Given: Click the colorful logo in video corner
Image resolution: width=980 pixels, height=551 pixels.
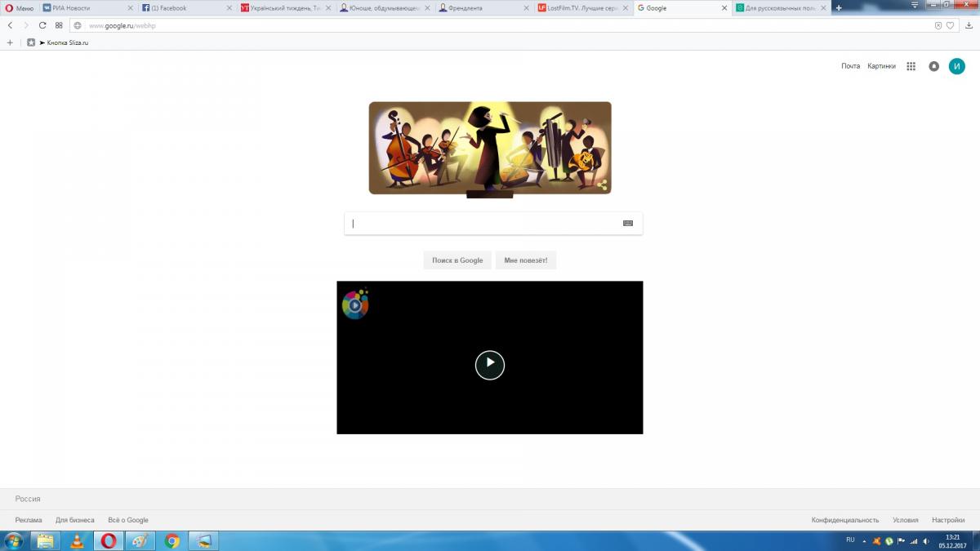Looking at the screenshot, I should 355,304.
